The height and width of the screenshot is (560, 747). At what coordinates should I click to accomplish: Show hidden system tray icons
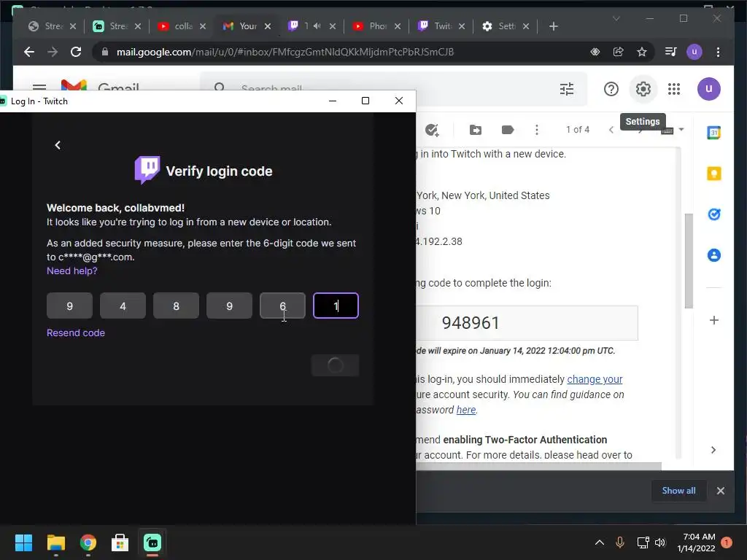click(600, 542)
